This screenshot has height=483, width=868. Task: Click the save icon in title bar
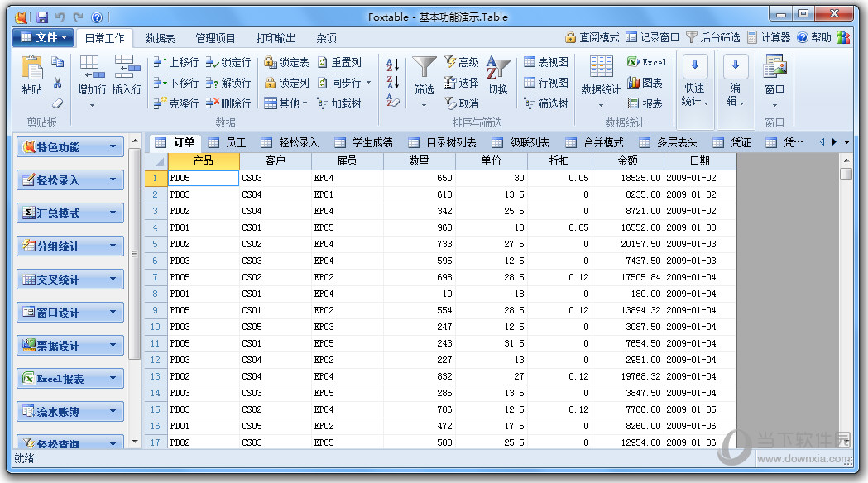42,17
